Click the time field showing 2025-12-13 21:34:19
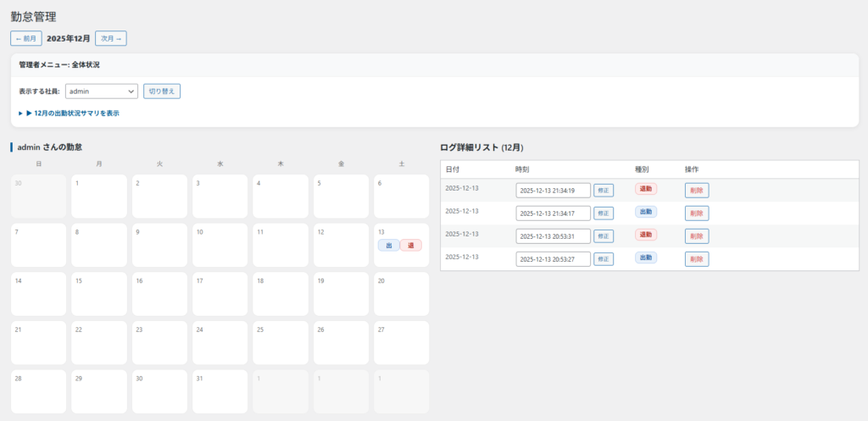The width and height of the screenshot is (868, 421). coord(553,191)
